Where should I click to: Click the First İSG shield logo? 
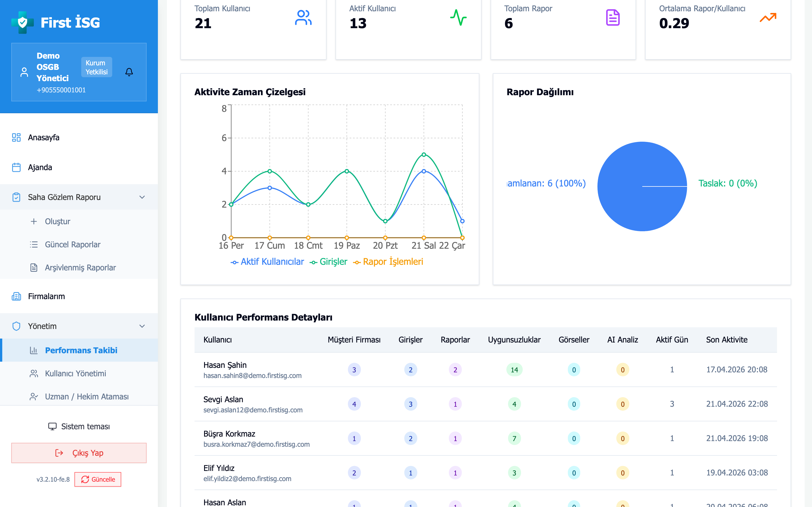pos(23,23)
